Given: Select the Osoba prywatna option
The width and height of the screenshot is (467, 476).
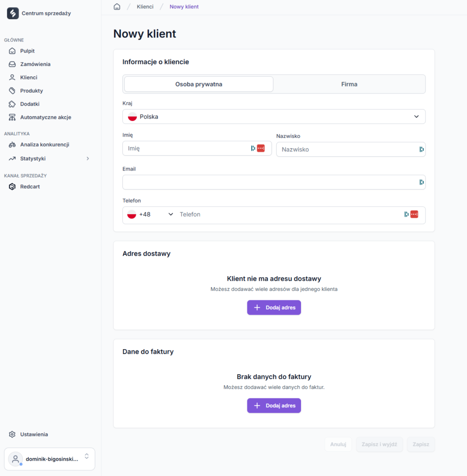Looking at the screenshot, I should (199, 84).
